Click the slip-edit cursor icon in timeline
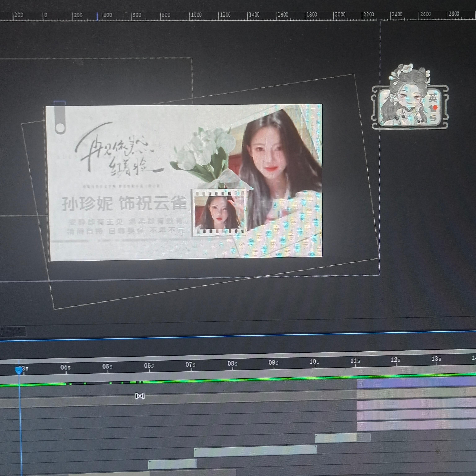The width and height of the screenshot is (476, 476). 140,396
